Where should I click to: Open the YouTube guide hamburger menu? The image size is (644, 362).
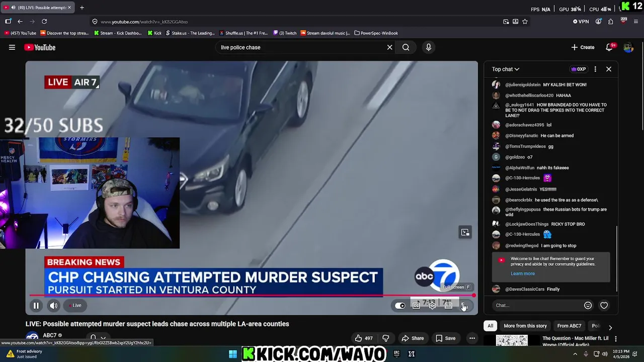(x=12, y=47)
